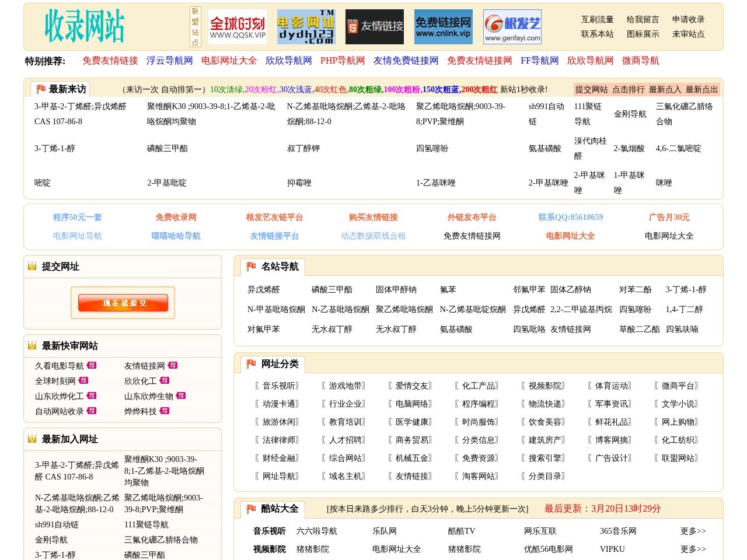Open the 免费链接网 cnlink.vip banner
747x560 pixels.
(x=444, y=27)
